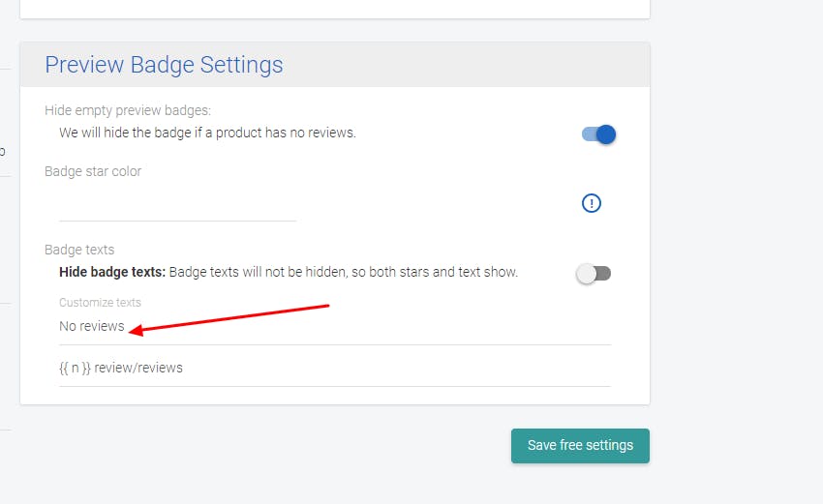This screenshot has width=823, height=504.
Task: Click the info exclamation icon
Action: pos(592,203)
